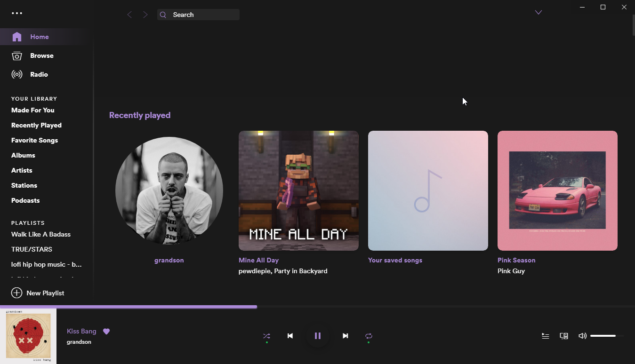
Task: Open the Pink Season album cover
Action: pyautogui.click(x=557, y=190)
